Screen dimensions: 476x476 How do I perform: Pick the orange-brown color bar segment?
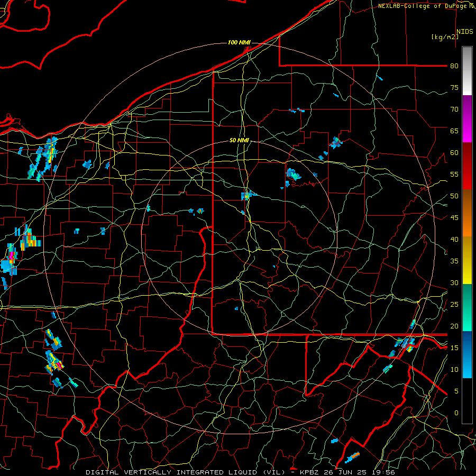(467, 213)
